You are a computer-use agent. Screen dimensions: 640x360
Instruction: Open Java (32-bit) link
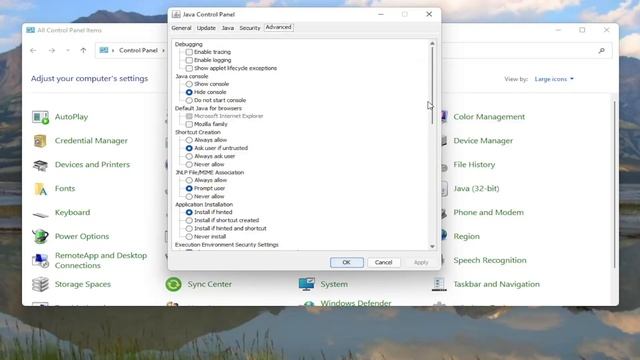pyautogui.click(x=476, y=189)
